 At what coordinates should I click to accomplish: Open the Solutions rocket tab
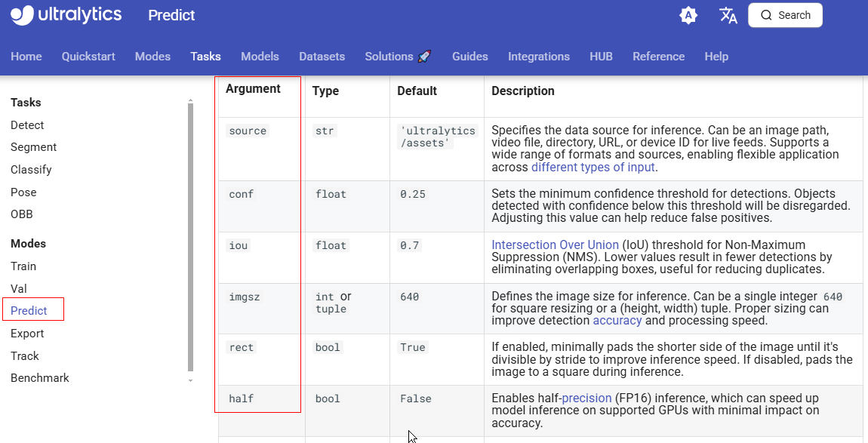click(398, 57)
